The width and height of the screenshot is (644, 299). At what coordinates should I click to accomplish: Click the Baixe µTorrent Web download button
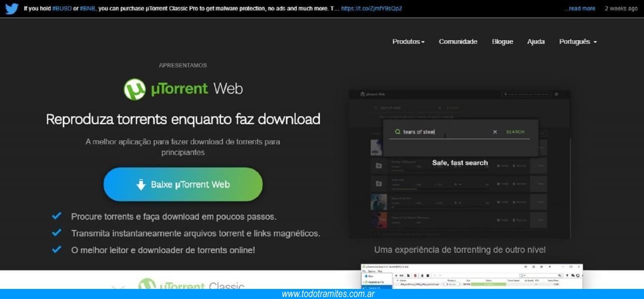pos(183,184)
